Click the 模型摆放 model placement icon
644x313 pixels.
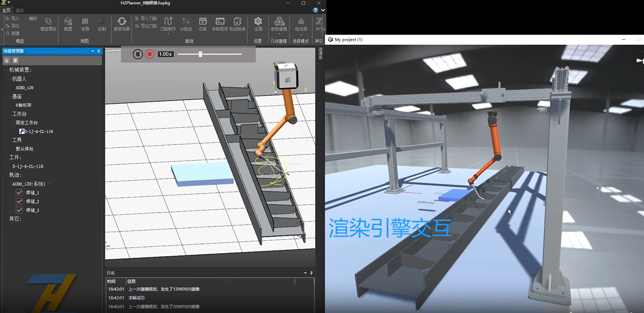(48, 24)
